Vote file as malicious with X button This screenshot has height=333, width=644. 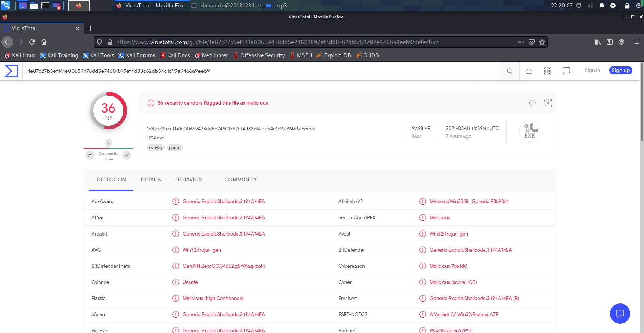pos(90,155)
